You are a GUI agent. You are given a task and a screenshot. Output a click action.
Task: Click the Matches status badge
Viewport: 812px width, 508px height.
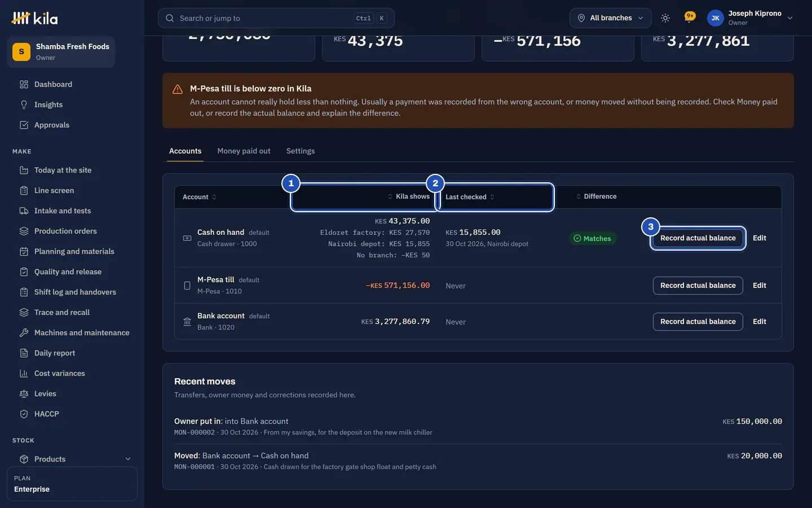tap(593, 238)
